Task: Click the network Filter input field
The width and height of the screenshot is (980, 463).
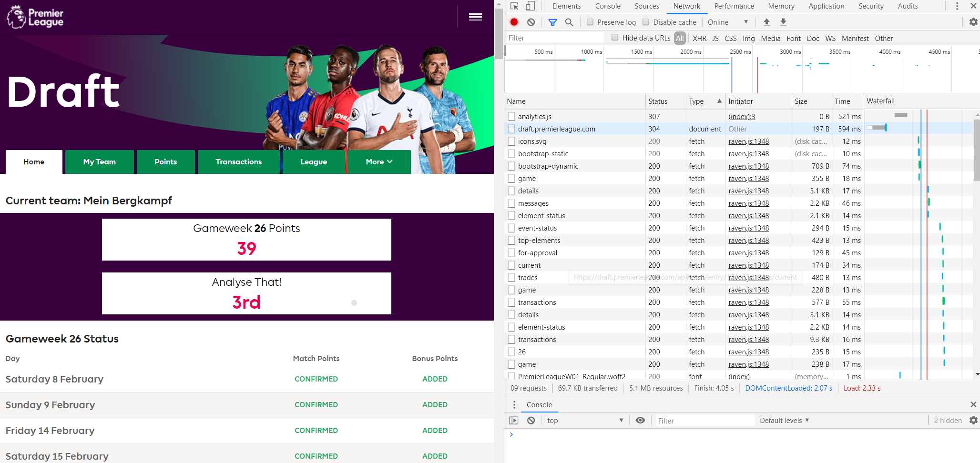Action: pos(555,38)
